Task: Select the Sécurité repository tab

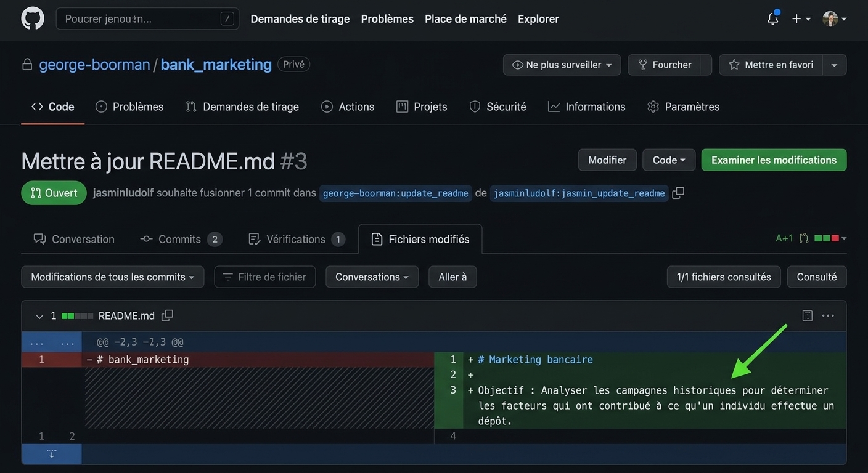Action: (497, 107)
